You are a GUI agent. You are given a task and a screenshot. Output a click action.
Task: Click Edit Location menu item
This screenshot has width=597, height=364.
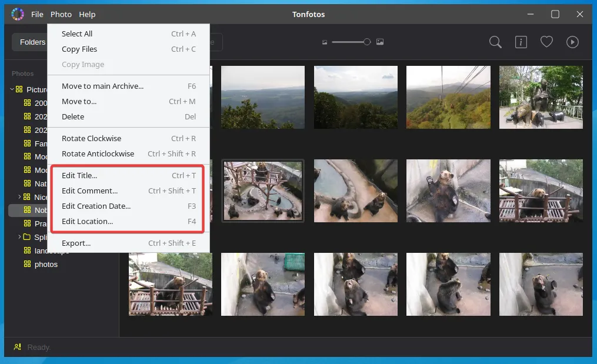pyautogui.click(x=87, y=221)
